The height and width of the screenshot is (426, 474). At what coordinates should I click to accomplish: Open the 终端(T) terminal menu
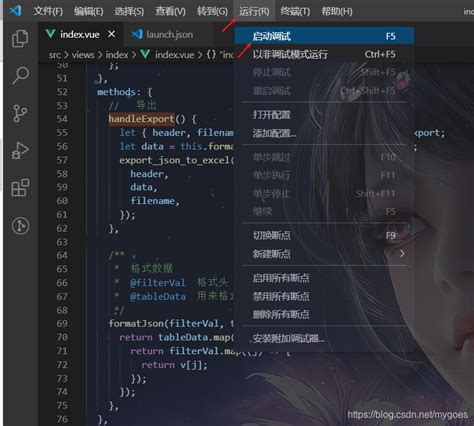[x=295, y=11]
